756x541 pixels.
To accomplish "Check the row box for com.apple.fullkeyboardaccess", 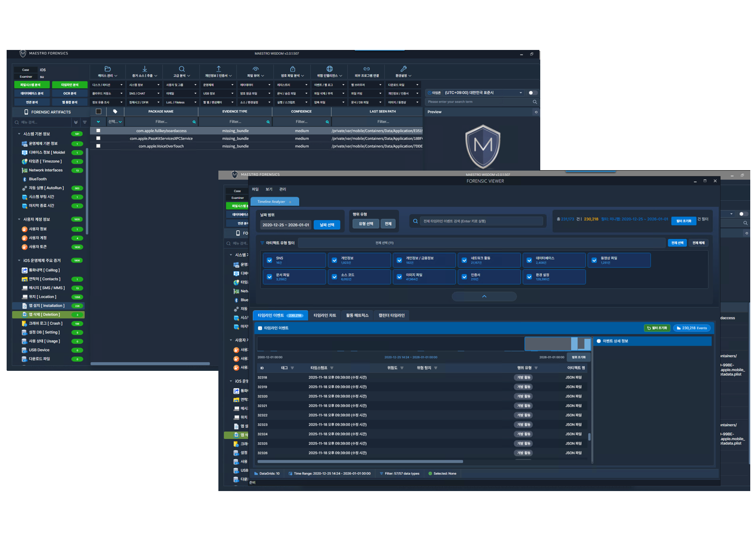I will 98,131.
